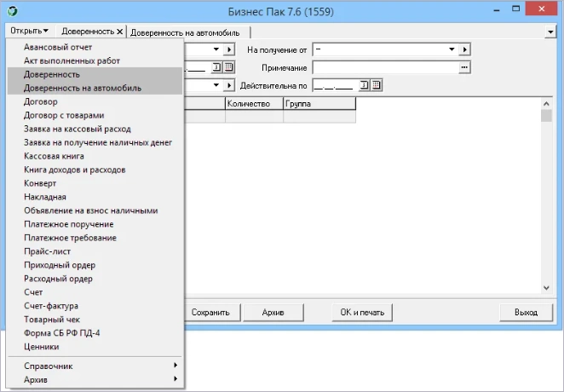Select Счет-фактура from the open menu

52,306
